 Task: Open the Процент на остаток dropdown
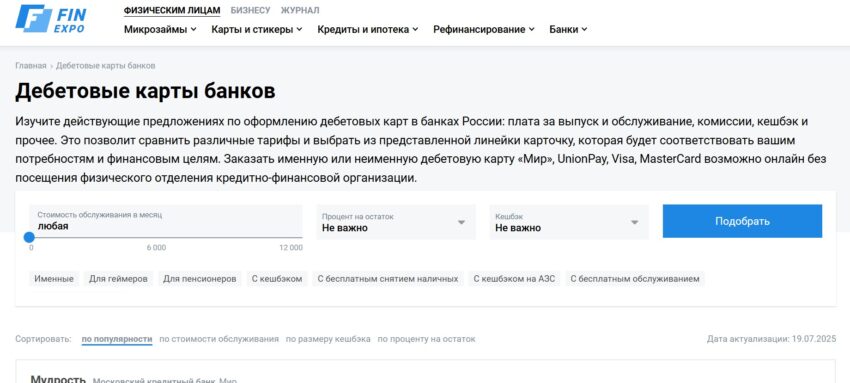pos(396,222)
